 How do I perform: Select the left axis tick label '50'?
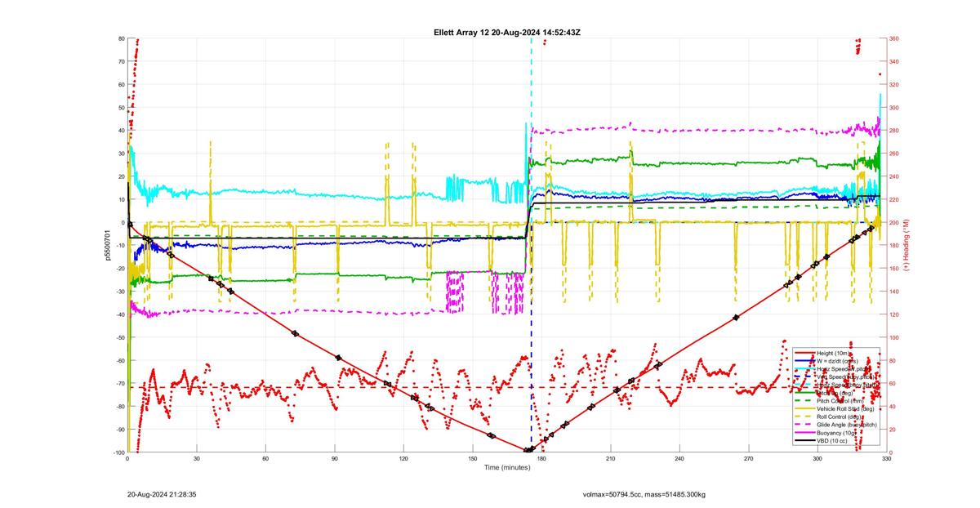pyautogui.click(x=121, y=108)
